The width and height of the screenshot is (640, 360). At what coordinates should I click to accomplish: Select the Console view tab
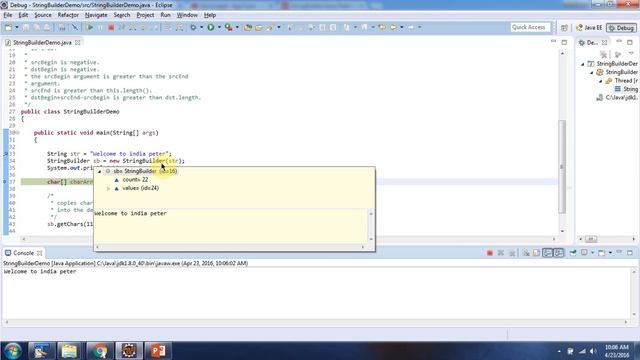(23, 253)
